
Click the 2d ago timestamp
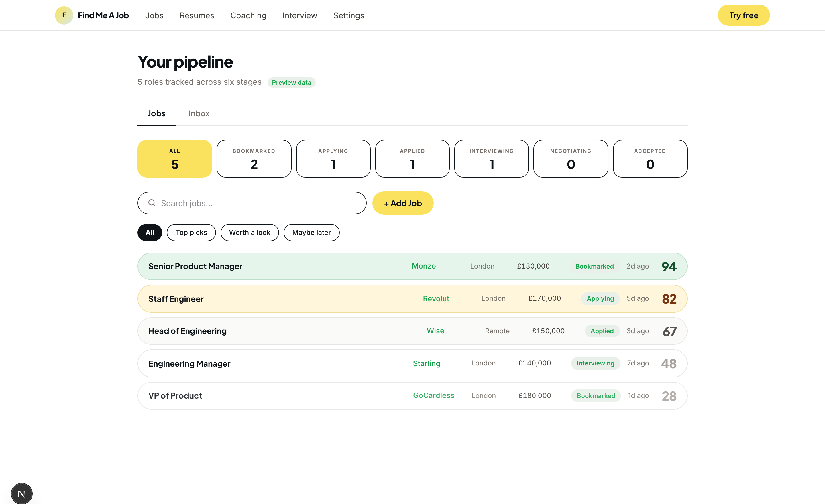(x=637, y=266)
